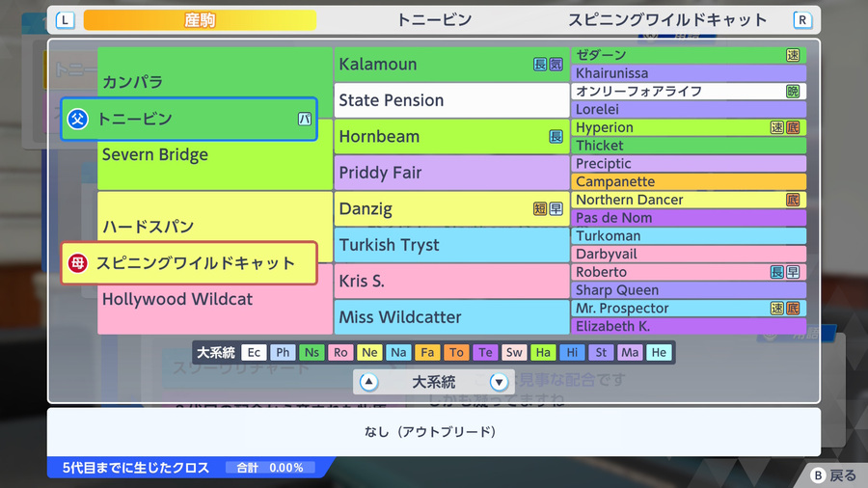The width and height of the screenshot is (868, 488).
Task: Click the Ph lineage color swatch
Action: click(283, 352)
